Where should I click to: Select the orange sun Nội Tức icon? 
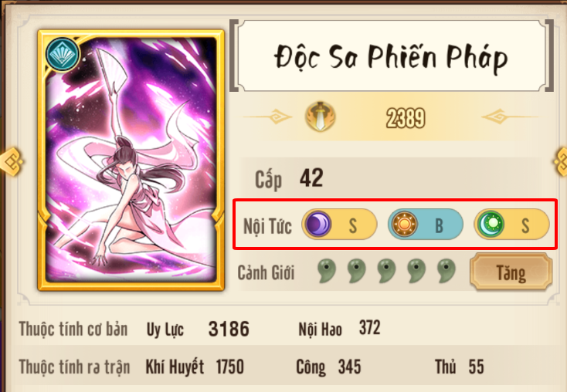tap(404, 224)
